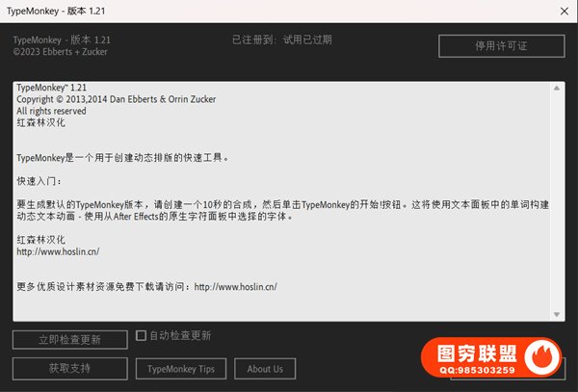Click the window title TypeMonkey - 版本 1.21

[x=62, y=13]
